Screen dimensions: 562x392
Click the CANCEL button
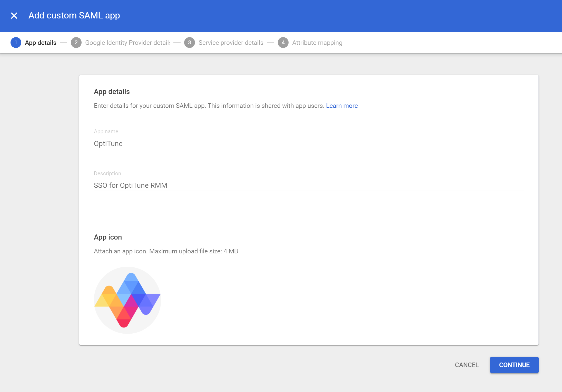pos(467,365)
